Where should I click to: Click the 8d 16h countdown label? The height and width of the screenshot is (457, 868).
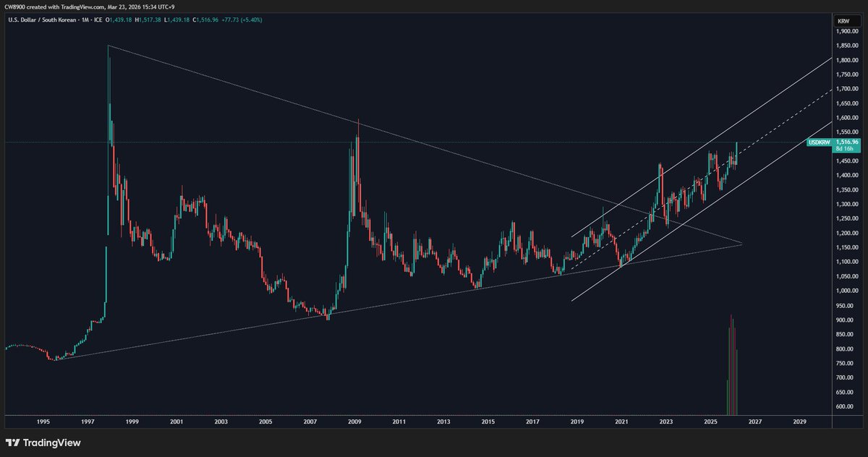[843, 149]
